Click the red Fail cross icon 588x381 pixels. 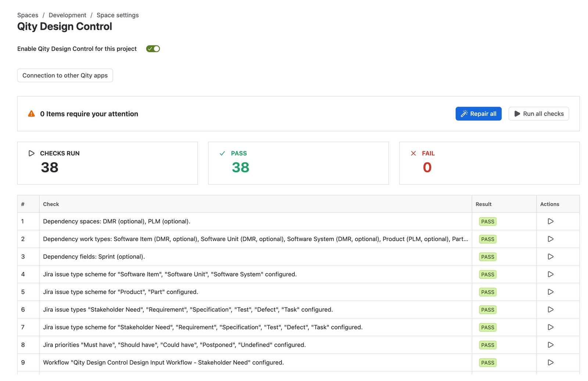point(413,153)
